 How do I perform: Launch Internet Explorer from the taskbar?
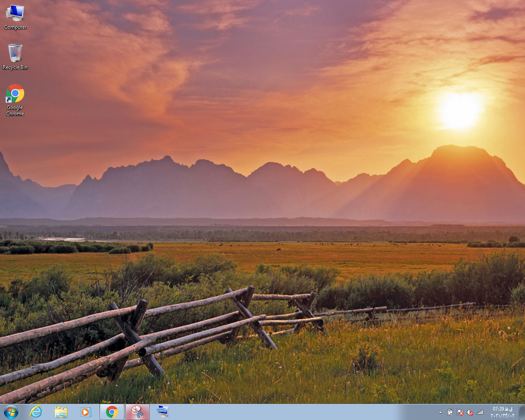pos(36,412)
